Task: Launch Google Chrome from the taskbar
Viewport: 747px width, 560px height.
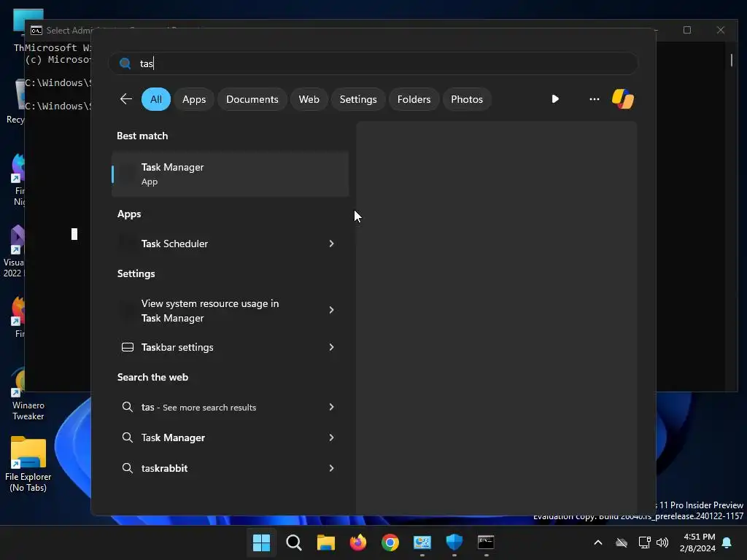Action: tap(390, 542)
